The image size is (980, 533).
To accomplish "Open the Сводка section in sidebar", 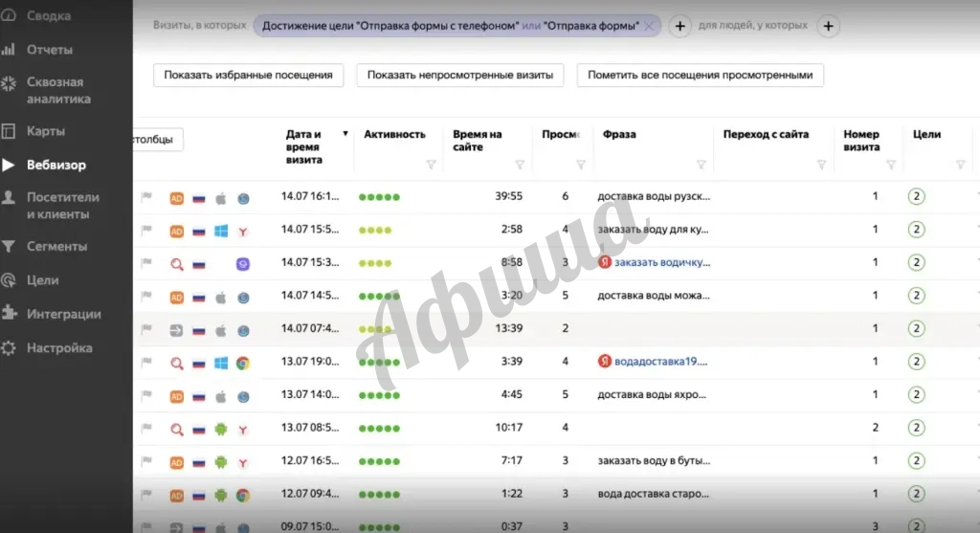I will tap(48, 16).
